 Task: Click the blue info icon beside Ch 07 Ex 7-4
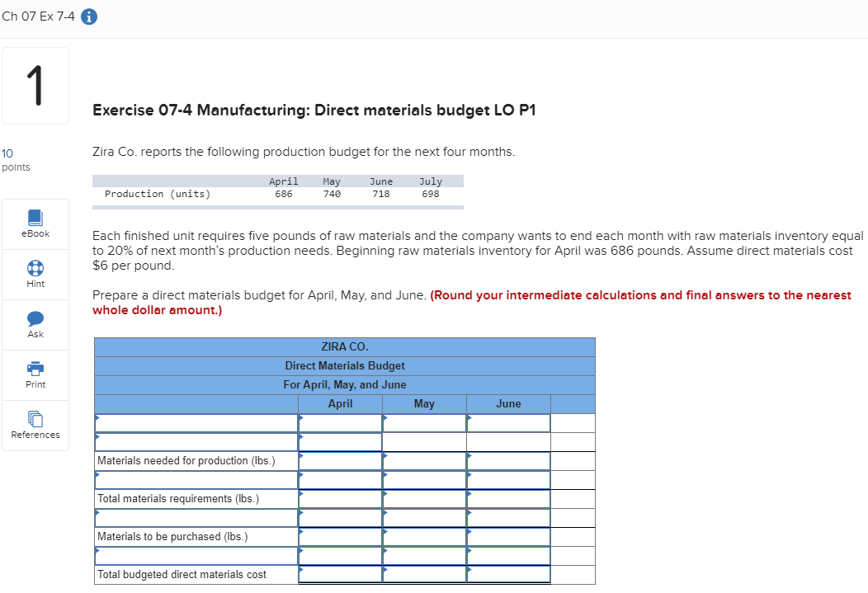pyautogui.click(x=88, y=16)
